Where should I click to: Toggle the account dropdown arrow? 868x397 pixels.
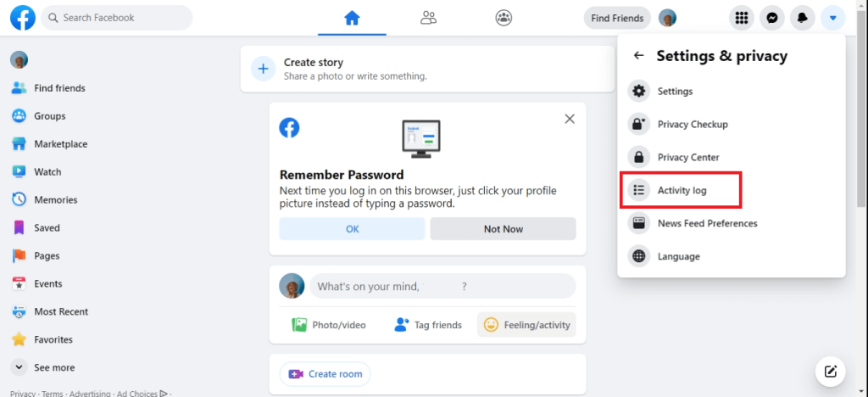tap(832, 19)
